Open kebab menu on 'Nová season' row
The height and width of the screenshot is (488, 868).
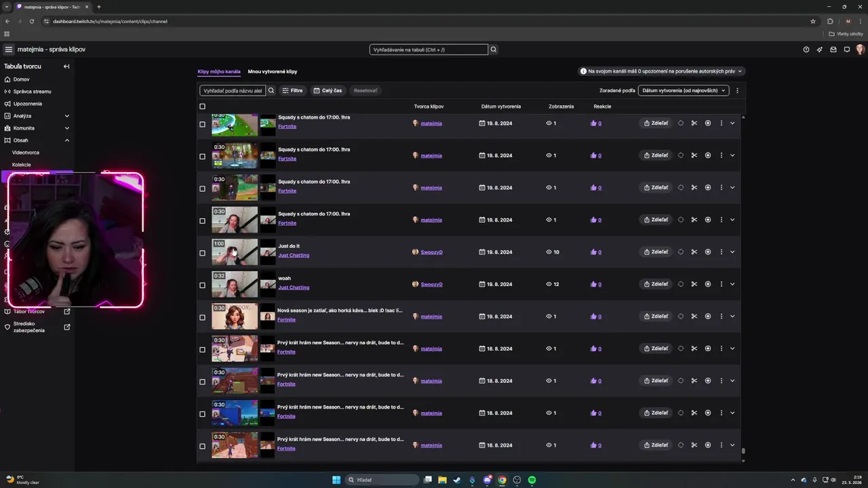(x=722, y=317)
